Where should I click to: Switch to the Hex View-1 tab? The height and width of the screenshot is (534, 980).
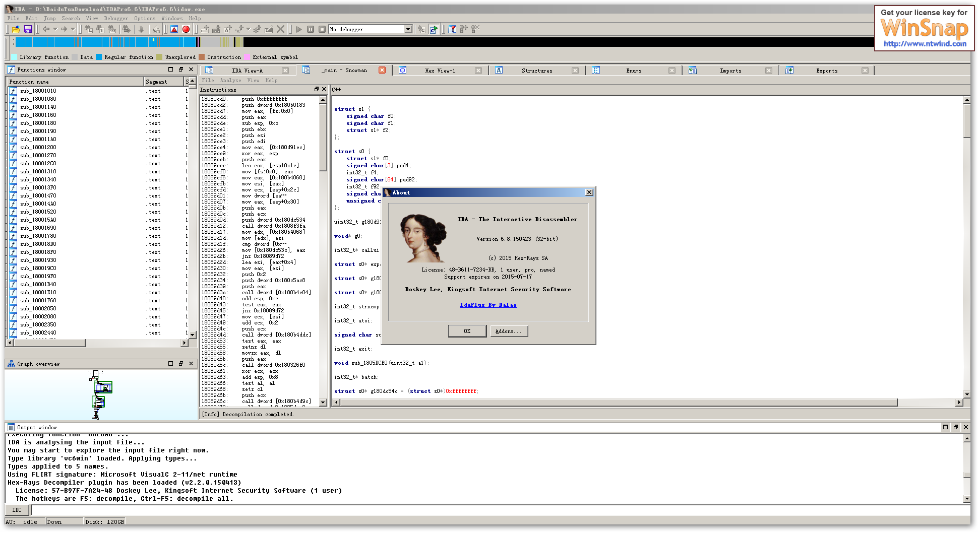pyautogui.click(x=440, y=71)
